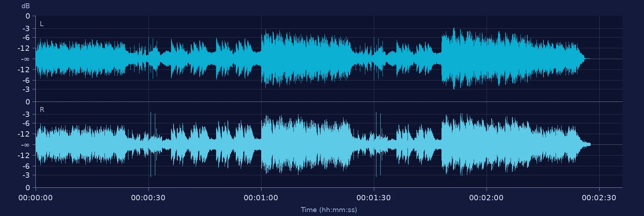This screenshot has height=216, width=644.
Task: Click the 00:01:00 time axis label
Action: point(261,198)
